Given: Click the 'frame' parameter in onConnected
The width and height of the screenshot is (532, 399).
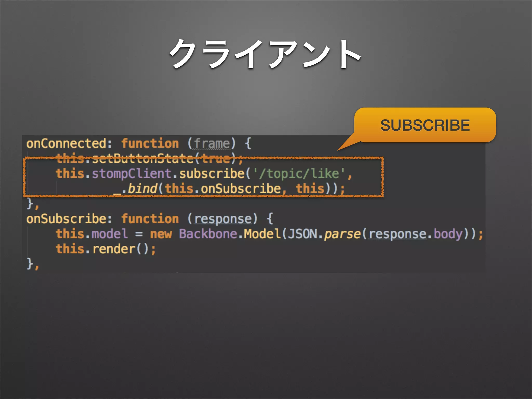Looking at the screenshot, I should (x=212, y=144).
